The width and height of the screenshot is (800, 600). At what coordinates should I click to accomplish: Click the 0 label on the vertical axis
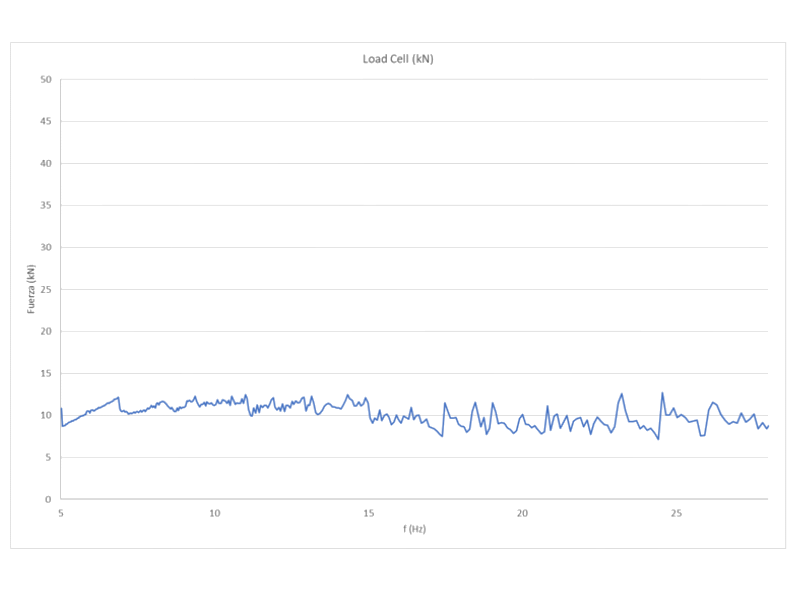pyautogui.click(x=48, y=499)
